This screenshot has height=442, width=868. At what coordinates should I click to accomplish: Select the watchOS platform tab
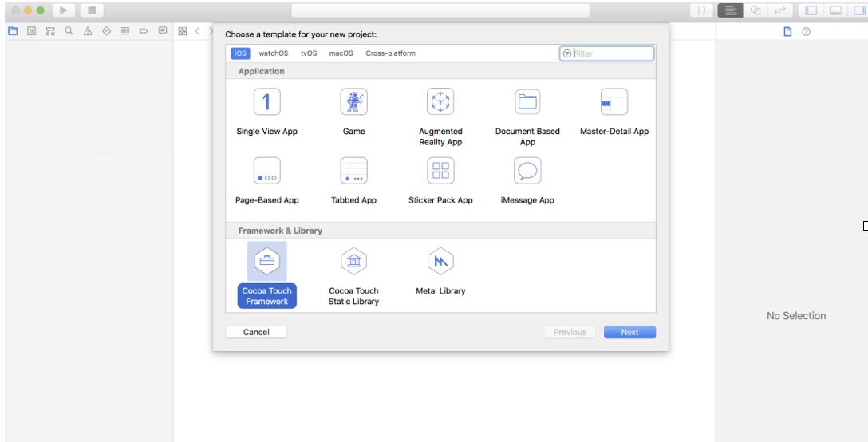[x=274, y=53]
